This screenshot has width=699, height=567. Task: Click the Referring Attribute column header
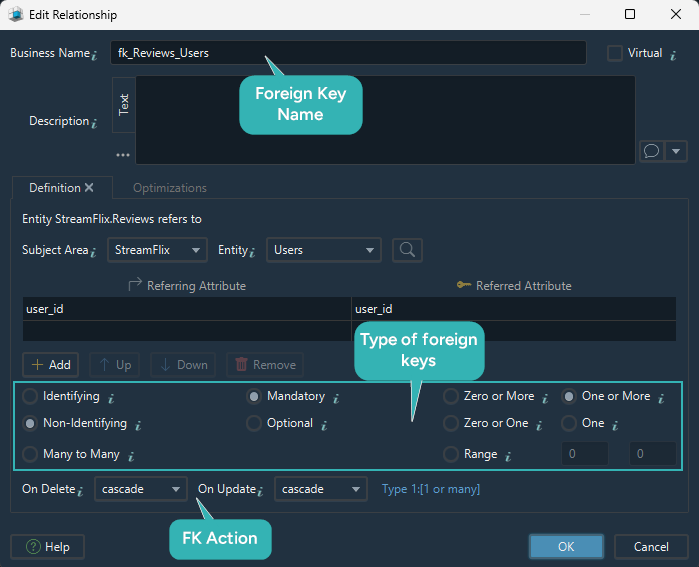[x=187, y=285]
